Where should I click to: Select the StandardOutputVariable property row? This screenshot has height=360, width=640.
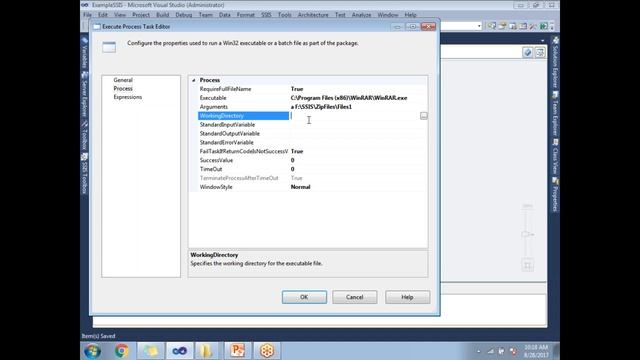[x=313, y=134]
